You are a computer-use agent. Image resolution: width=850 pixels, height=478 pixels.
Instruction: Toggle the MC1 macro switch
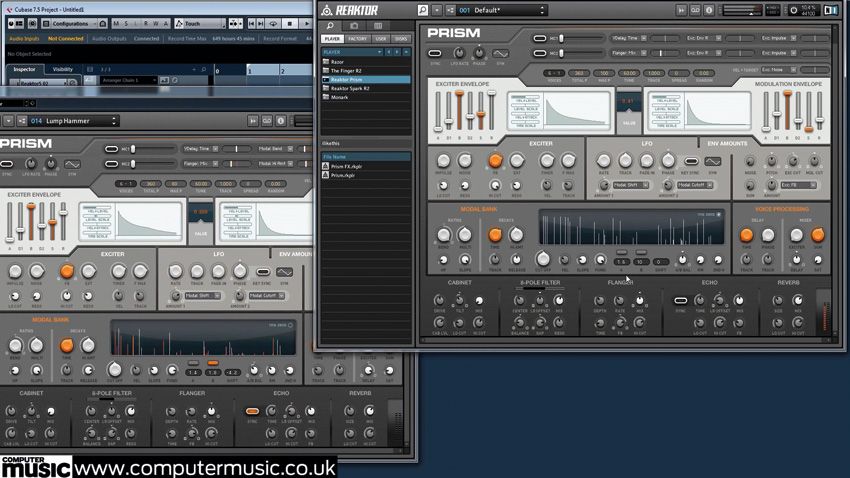[539, 38]
